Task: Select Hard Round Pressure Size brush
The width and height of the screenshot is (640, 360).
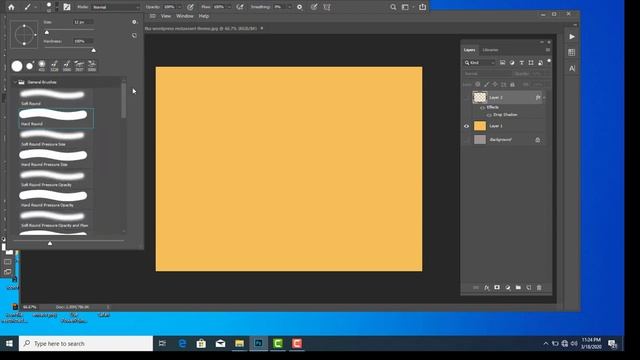Action: (x=56, y=158)
